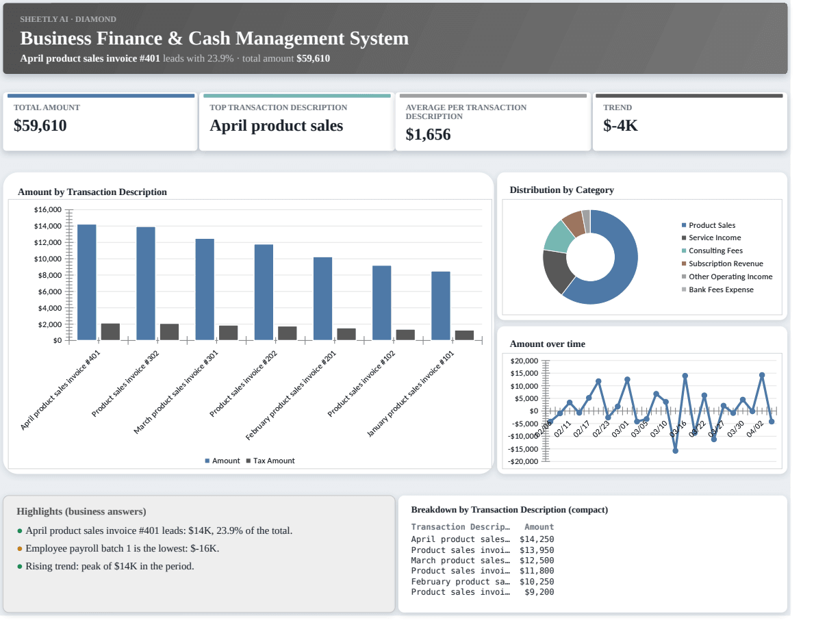Screen dimensions: 840x631
Task: Click the Breakdown by Transaction Description (compact) heading
Action: pyautogui.click(x=509, y=510)
